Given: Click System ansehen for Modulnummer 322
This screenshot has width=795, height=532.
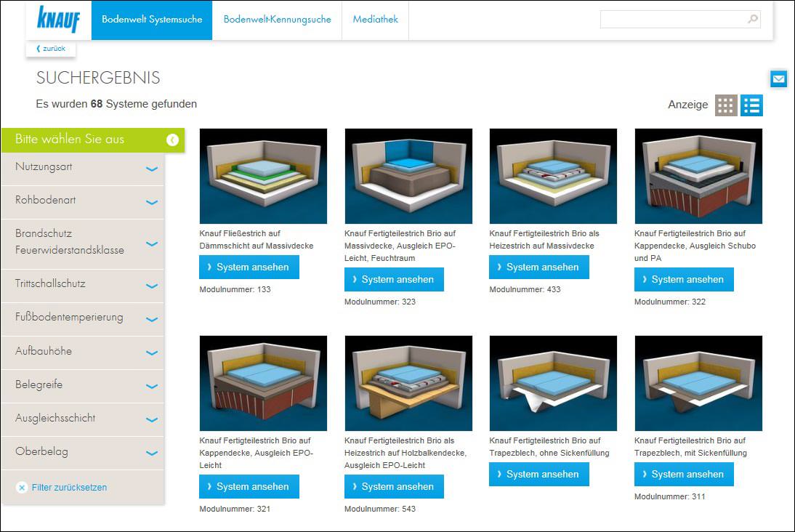Looking at the screenshot, I should [x=684, y=279].
